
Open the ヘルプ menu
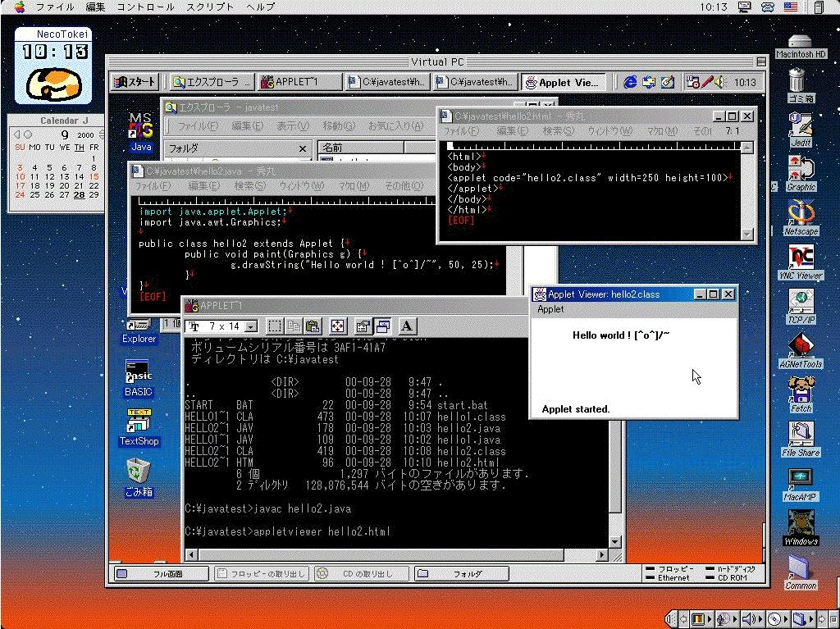point(260,7)
